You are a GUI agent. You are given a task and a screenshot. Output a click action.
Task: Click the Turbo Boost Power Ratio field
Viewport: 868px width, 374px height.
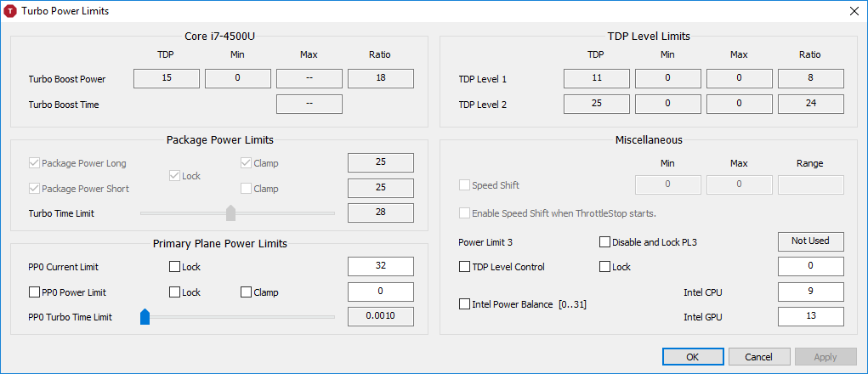(381, 78)
